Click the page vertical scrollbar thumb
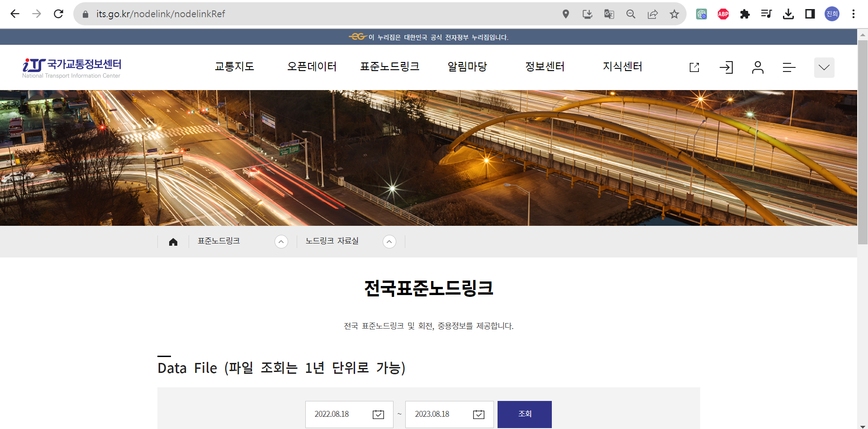The width and height of the screenshot is (868, 429). (x=863, y=142)
